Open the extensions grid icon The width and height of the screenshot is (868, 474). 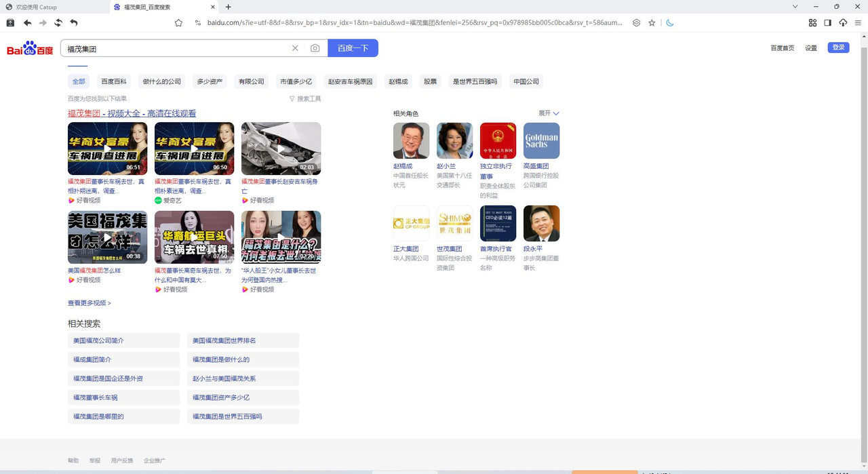coord(812,22)
